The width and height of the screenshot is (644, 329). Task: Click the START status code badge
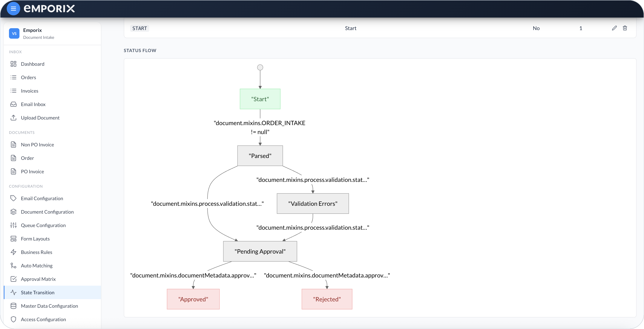coord(139,28)
